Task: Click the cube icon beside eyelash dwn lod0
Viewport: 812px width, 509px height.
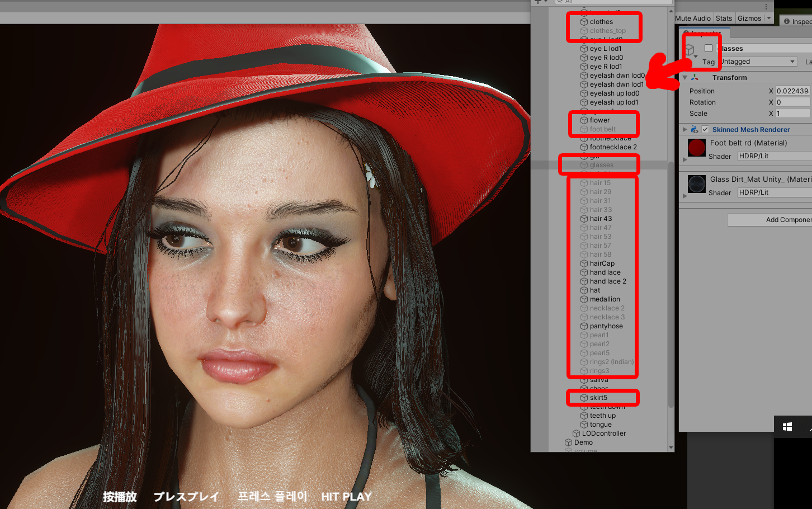Action: point(584,76)
